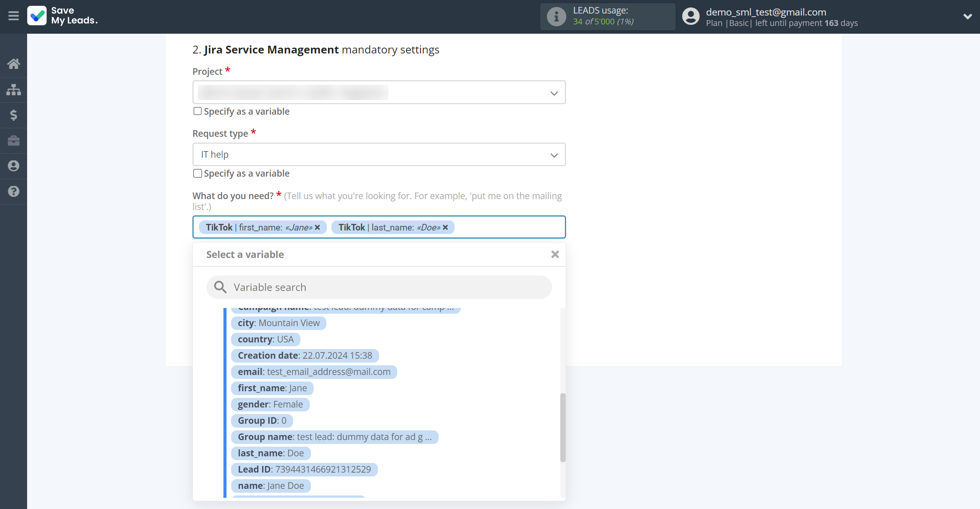Click in the Variable search field
980x509 pixels.
[x=379, y=287]
